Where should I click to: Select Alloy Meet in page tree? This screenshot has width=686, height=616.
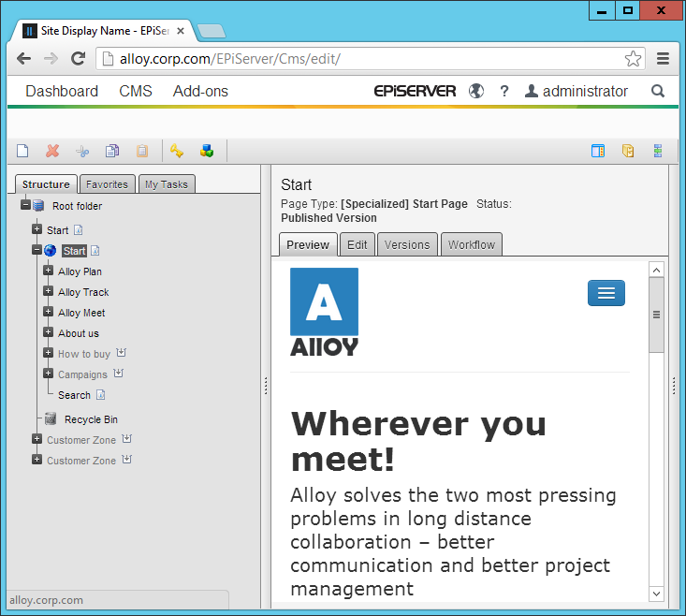(81, 313)
